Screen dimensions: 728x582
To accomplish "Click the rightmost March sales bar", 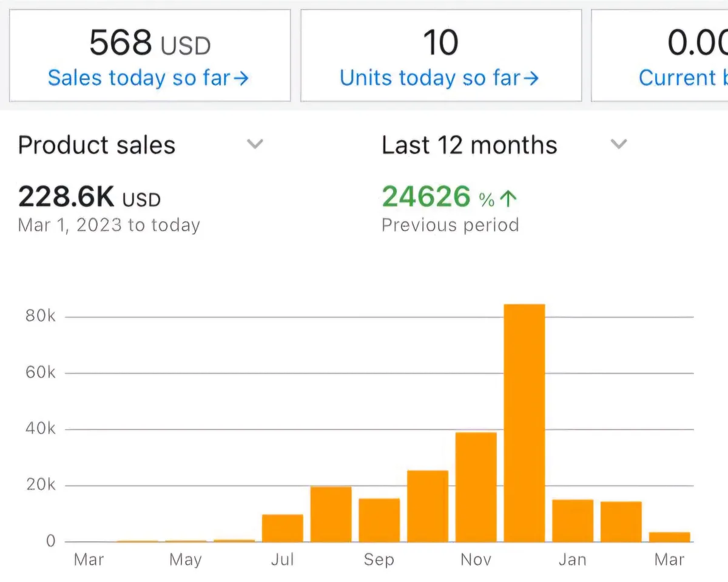I will [670, 537].
